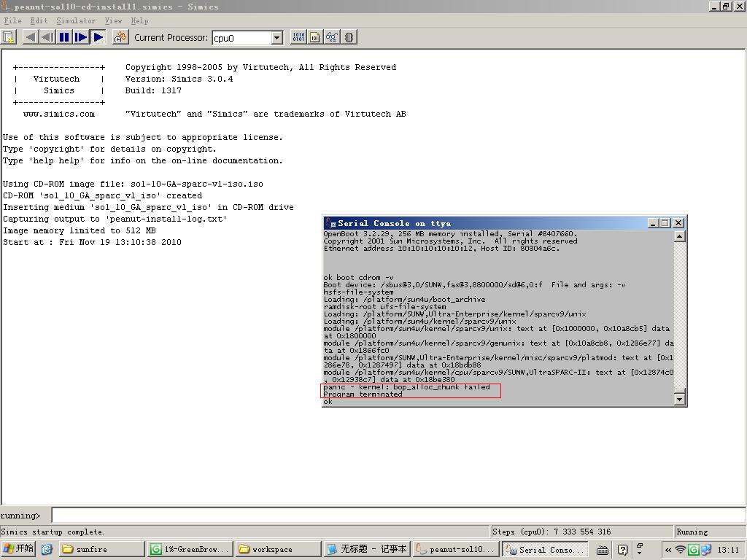The width and height of the screenshot is (747, 560).
Task: Click the reverse run arrow button
Action: pos(31,37)
